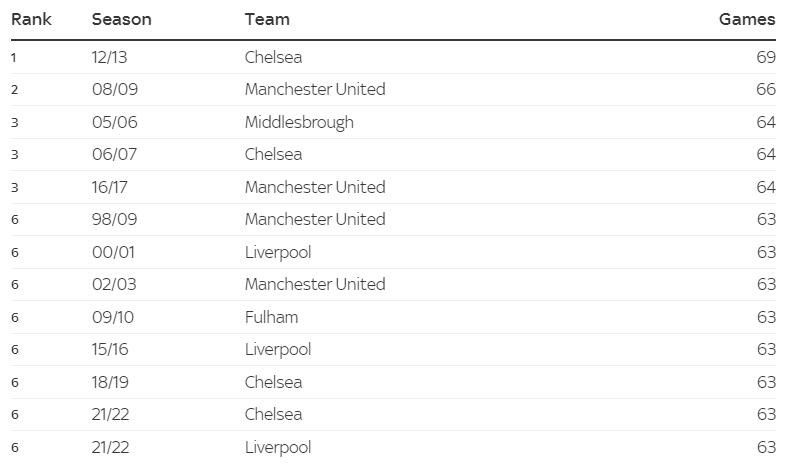Click the 69 games value
This screenshot has height=470, width=797.
click(x=765, y=57)
